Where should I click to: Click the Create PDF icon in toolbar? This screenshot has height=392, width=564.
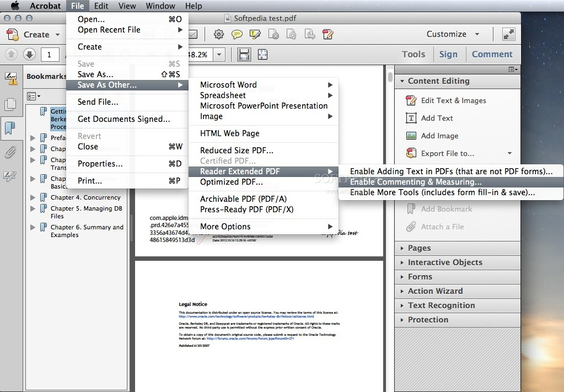(13, 35)
